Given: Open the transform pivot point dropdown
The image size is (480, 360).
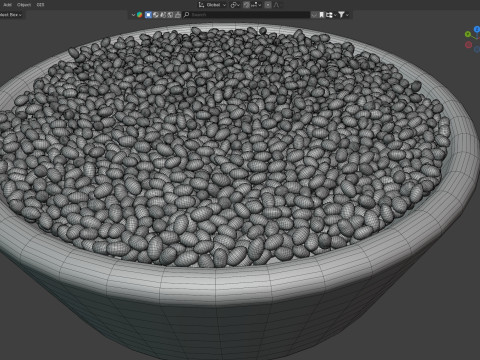Looking at the screenshot, I should click(235, 5).
